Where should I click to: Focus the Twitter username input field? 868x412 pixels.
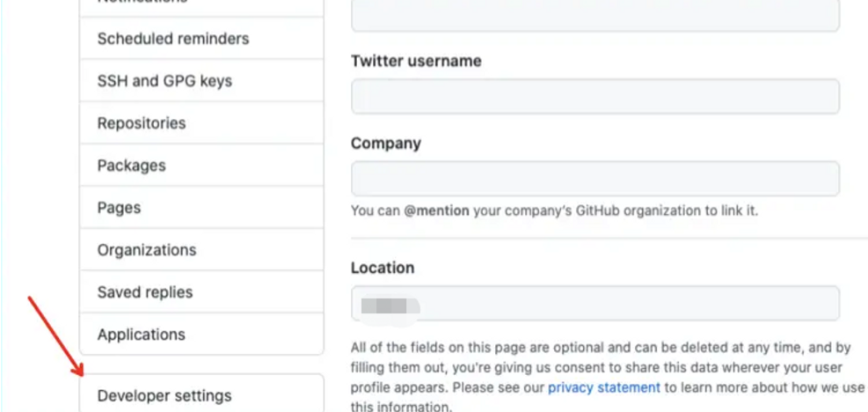coord(594,97)
